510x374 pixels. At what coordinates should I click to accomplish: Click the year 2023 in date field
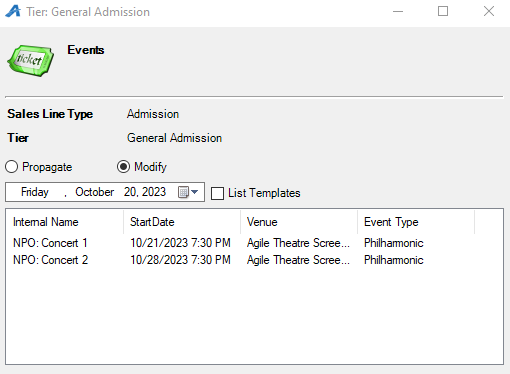coord(154,192)
